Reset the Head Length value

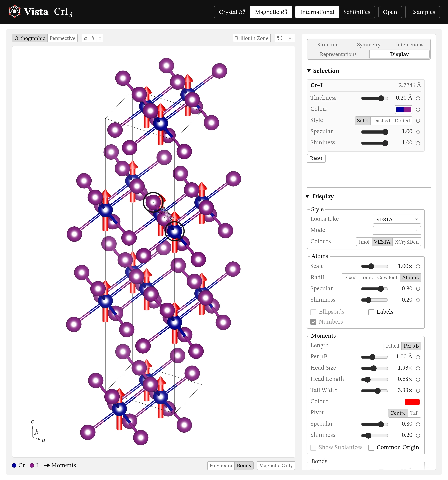(418, 379)
